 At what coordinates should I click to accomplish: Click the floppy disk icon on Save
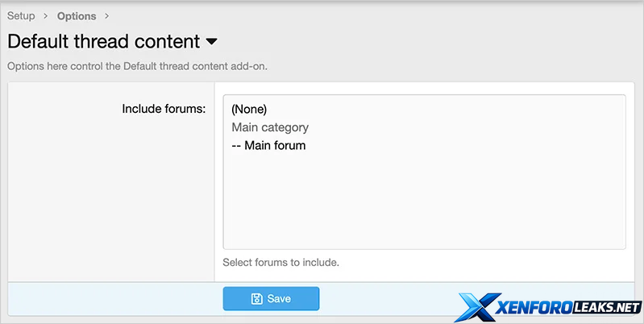tap(257, 299)
